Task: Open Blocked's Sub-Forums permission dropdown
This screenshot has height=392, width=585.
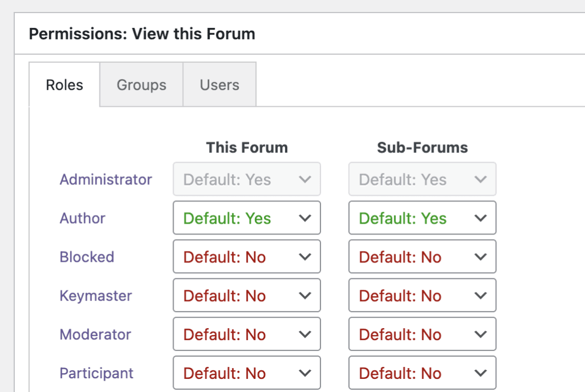Action: coord(422,257)
